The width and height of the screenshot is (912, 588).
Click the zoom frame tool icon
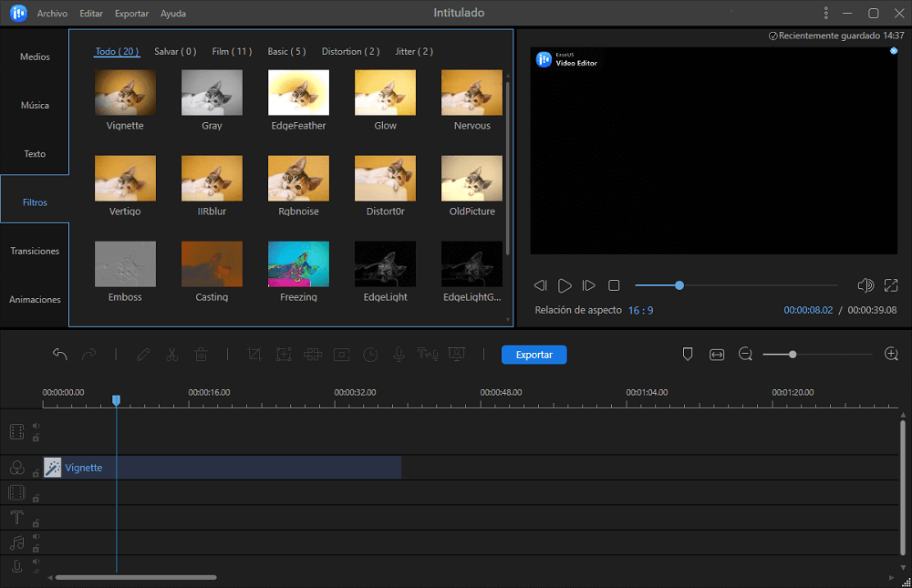point(284,355)
